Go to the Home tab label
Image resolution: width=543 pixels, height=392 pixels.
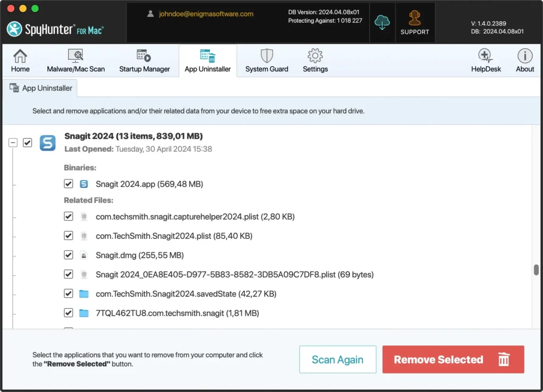[20, 69]
